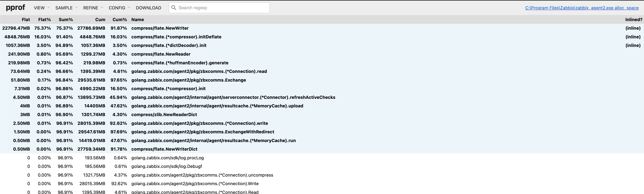Click the 27786.69MB cumulative value
Viewport: 644px width, 194px height.
coord(91,28)
